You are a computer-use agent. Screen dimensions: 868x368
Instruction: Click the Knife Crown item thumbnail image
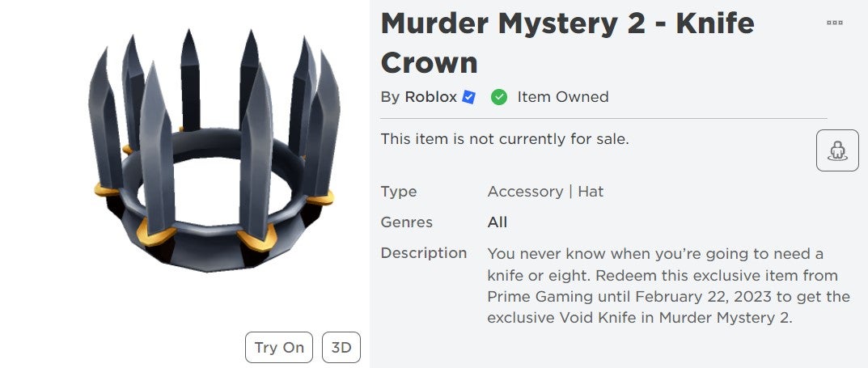pyautogui.click(x=214, y=152)
